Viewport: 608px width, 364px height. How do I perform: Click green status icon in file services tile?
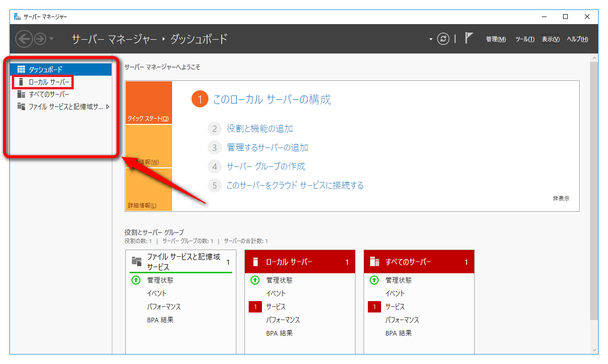136,280
